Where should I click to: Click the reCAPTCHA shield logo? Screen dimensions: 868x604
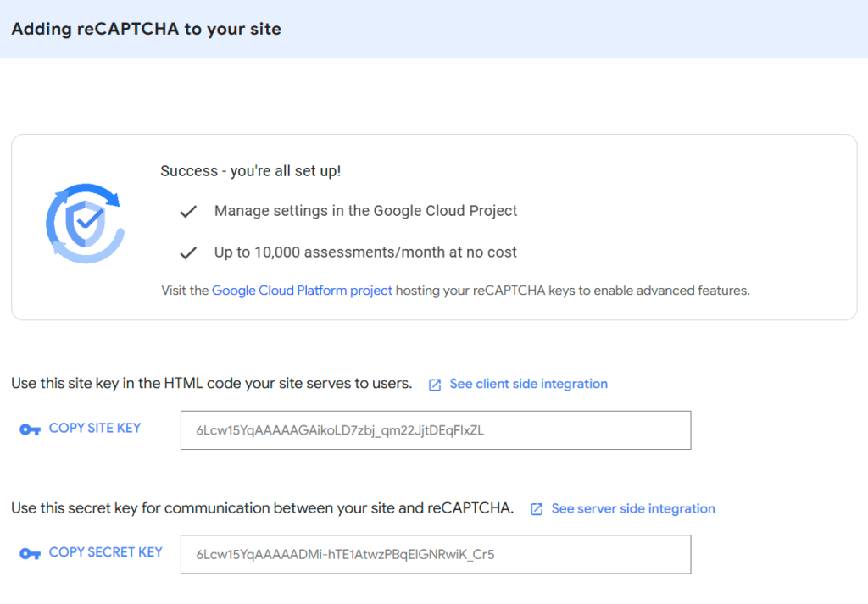click(86, 224)
